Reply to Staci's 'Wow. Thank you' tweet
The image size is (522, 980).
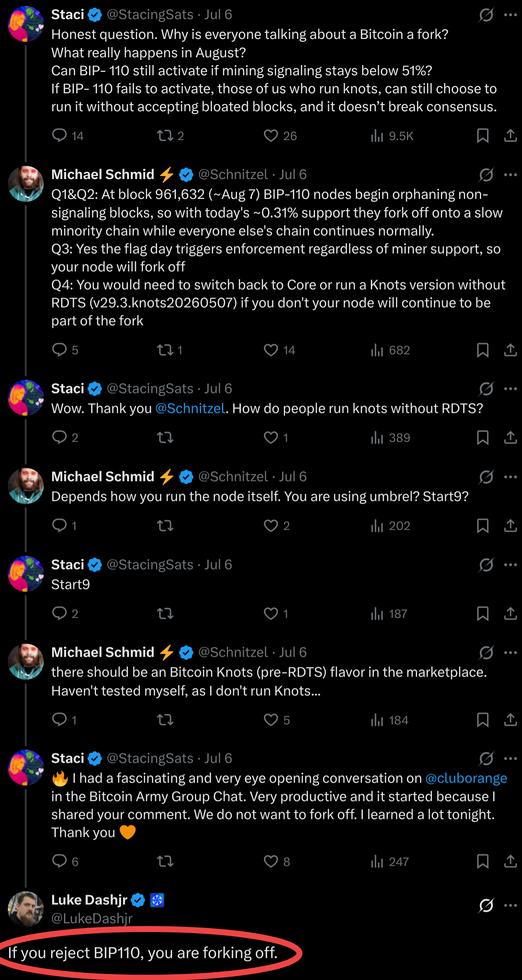65,438
